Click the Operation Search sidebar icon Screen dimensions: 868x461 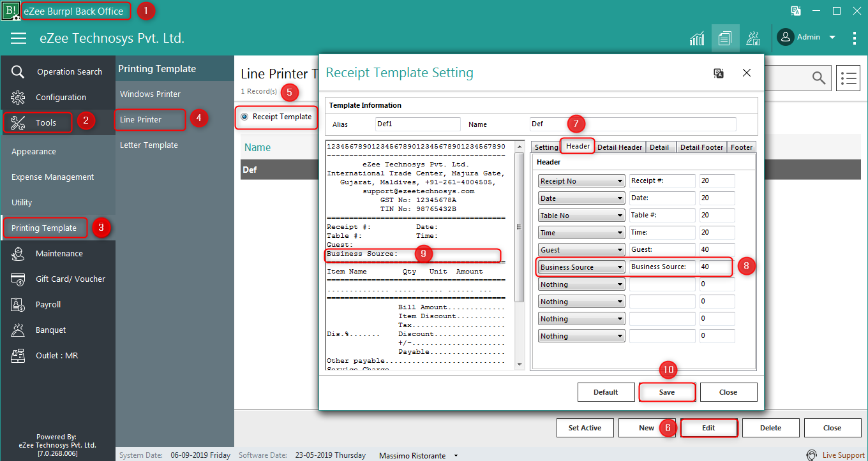(18, 71)
